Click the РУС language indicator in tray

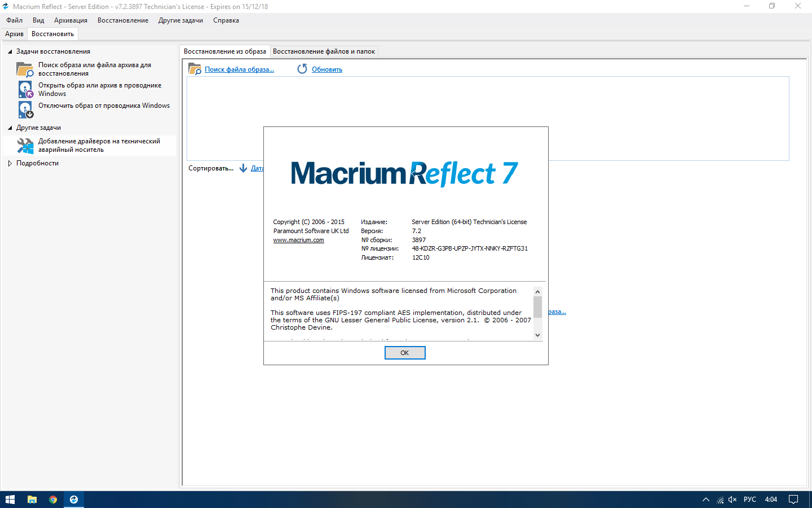coord(749,500)
